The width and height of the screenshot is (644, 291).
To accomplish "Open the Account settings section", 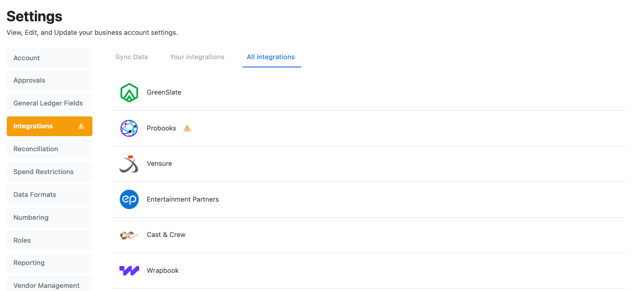I will 49,58.
